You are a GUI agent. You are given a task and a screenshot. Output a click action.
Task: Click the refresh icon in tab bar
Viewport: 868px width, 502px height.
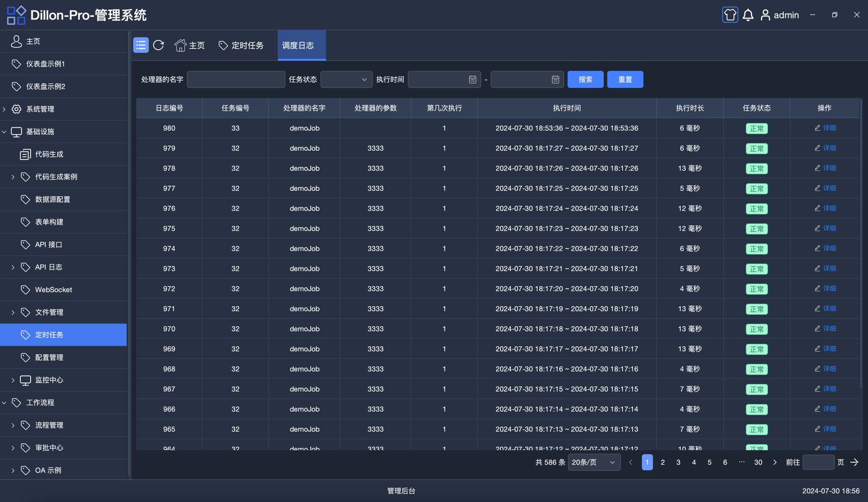point(159,45)
